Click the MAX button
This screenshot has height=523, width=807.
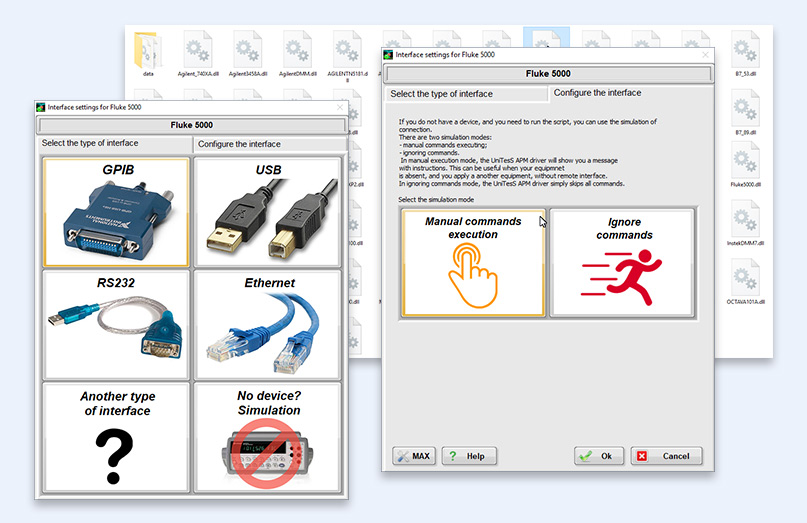pos(414,456)
